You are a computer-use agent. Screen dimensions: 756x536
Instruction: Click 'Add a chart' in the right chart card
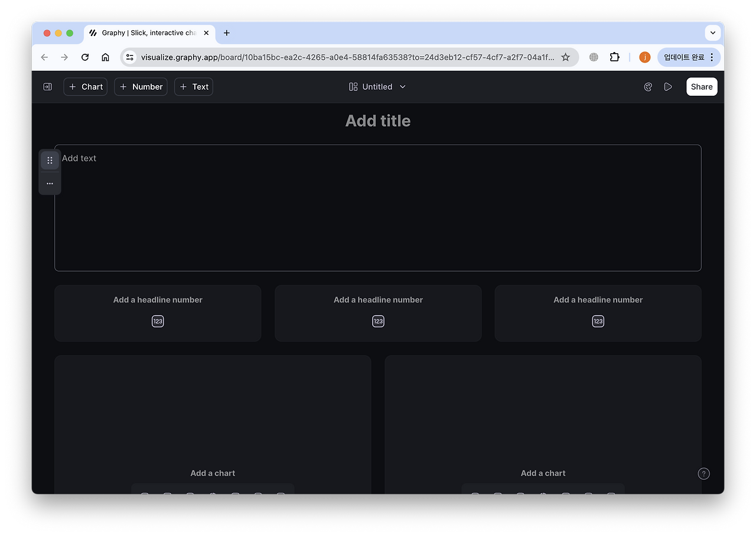543,473
